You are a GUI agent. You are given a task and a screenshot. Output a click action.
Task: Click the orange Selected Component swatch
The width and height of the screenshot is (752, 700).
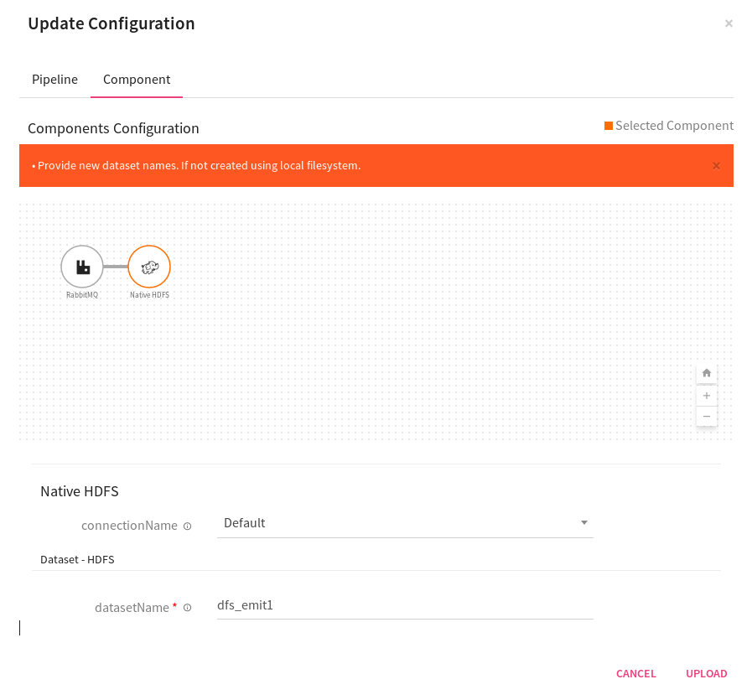[609, 126]
